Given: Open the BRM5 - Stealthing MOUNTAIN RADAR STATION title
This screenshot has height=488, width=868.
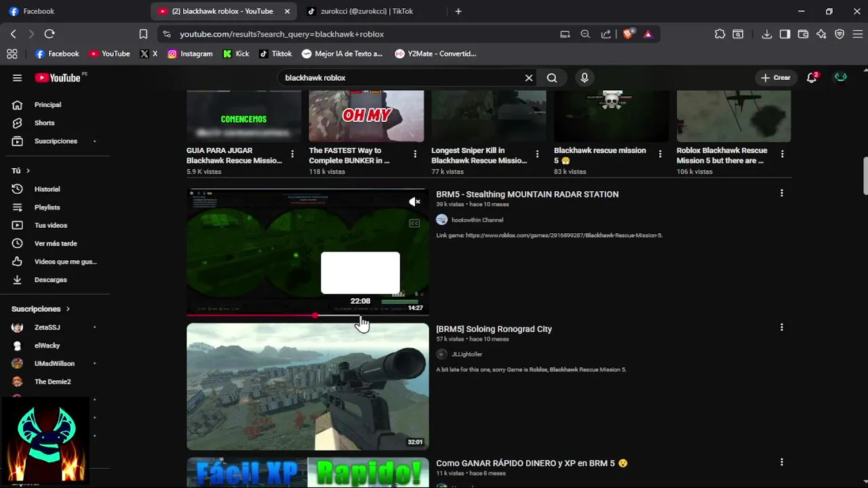Looking at the screenshot, I should pos(527,195).
